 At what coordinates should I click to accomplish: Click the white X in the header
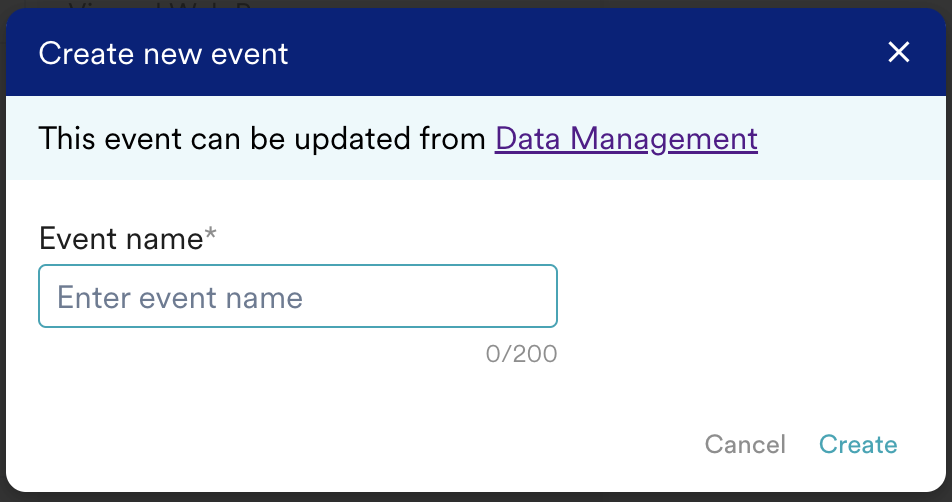pyautogui.click(x=899, y=53)
